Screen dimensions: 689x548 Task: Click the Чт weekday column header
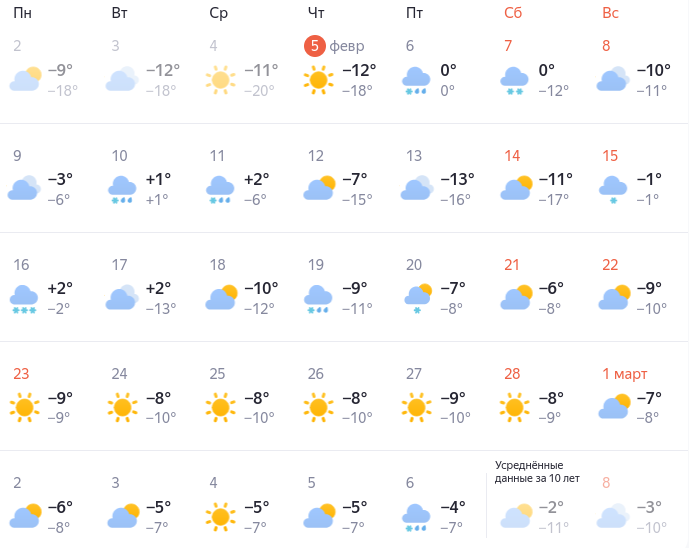click(x=316, y=13)
